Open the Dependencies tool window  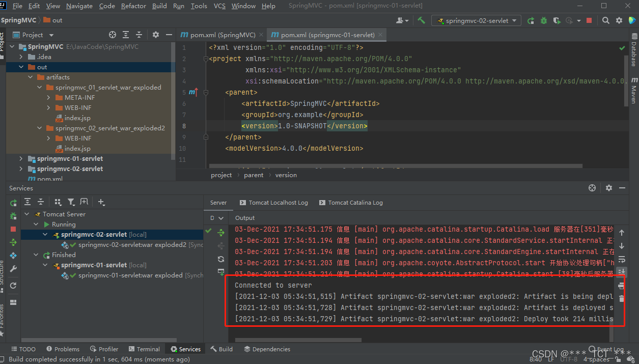[x=267, y=349]
